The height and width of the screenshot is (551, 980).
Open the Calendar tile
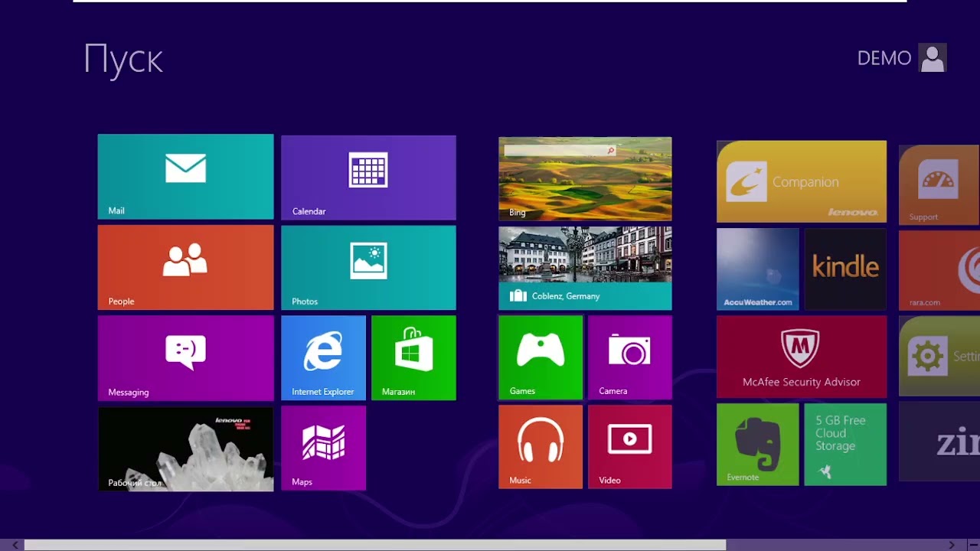368,178
